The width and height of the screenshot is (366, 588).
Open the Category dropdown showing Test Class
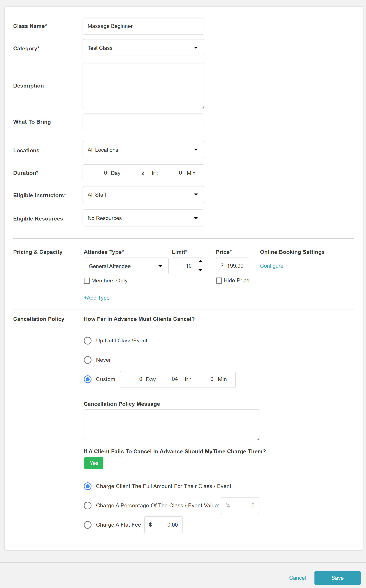point(143,48)
